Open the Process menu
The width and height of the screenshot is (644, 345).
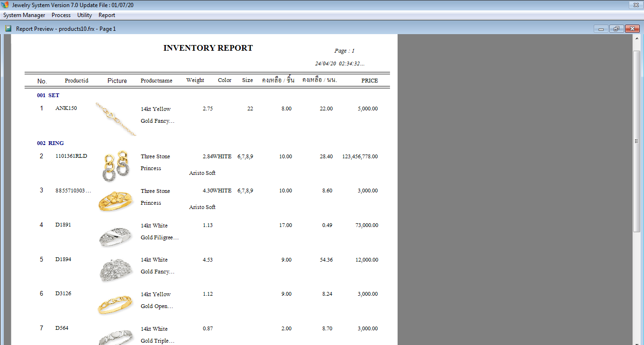(x=61, y=15)
